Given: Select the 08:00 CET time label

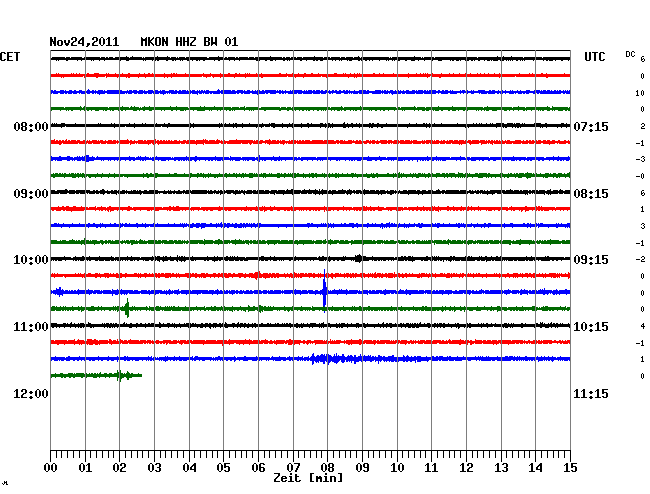Looking at the screenshot, I should 31,126.
